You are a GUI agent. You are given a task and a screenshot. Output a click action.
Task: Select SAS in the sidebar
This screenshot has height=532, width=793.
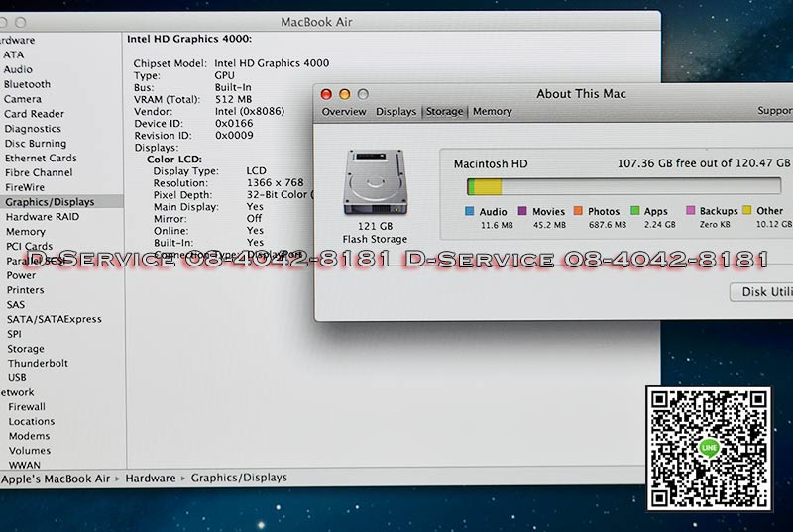[15, 305]
